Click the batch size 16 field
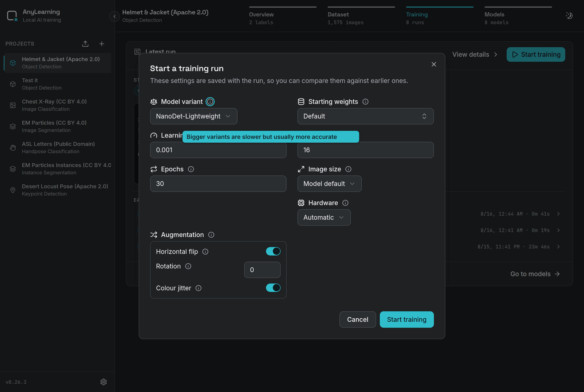584x392 pixels. coord(365,150)
